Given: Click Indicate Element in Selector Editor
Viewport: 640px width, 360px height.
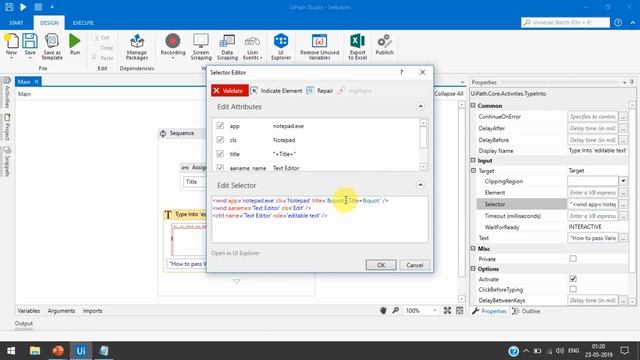Looking at the screenshot, I should (277, 91).
